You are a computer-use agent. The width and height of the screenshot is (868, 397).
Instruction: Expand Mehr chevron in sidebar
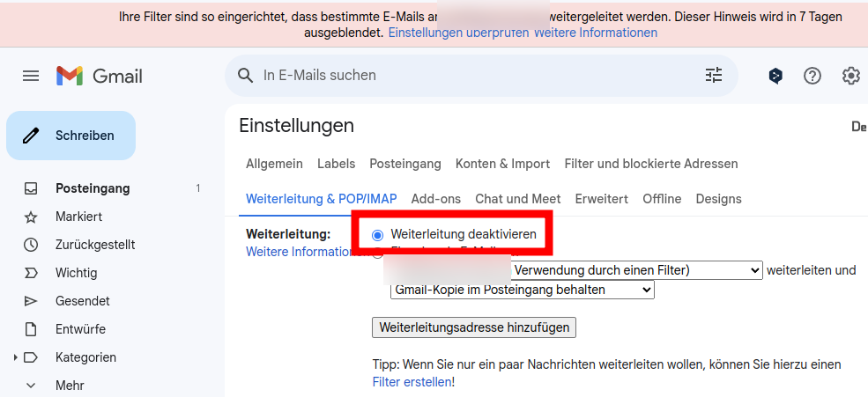point(31,386)
